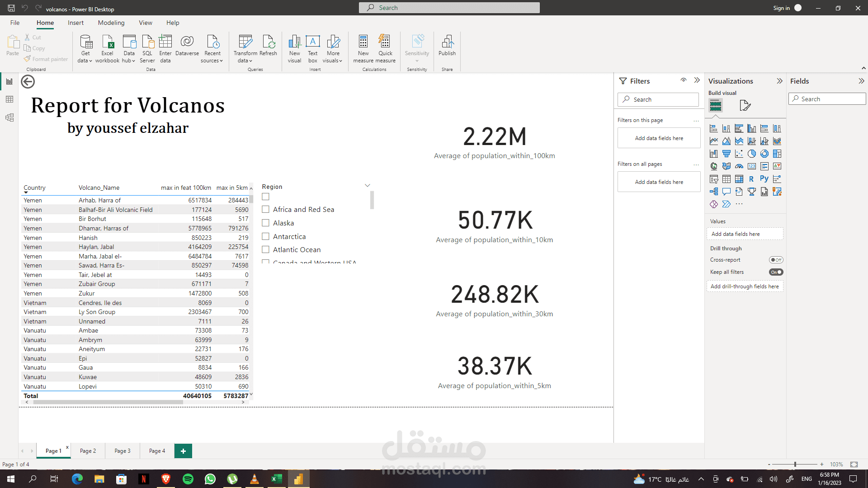Switch to Page 3 tab
Screen dimensions: 868x488
(123, 451)
